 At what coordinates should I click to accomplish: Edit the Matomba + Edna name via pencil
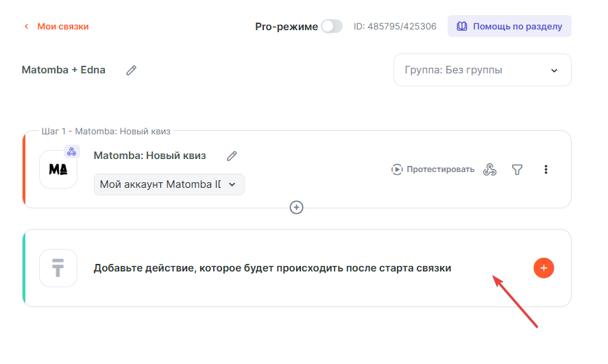pos(131,70)
